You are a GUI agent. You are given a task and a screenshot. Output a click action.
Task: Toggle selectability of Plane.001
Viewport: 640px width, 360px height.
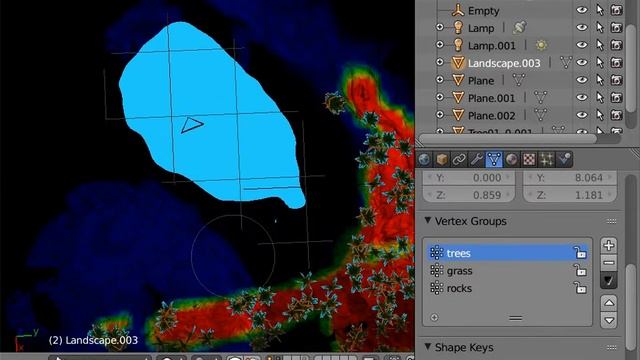pyautogui.click(x=600, y=98)
